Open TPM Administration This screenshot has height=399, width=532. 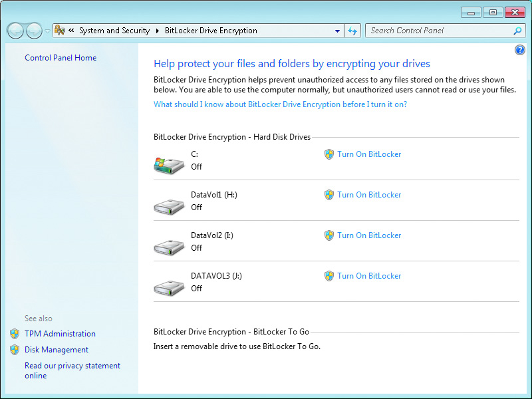pyautogui.click(x=60, y=334)
